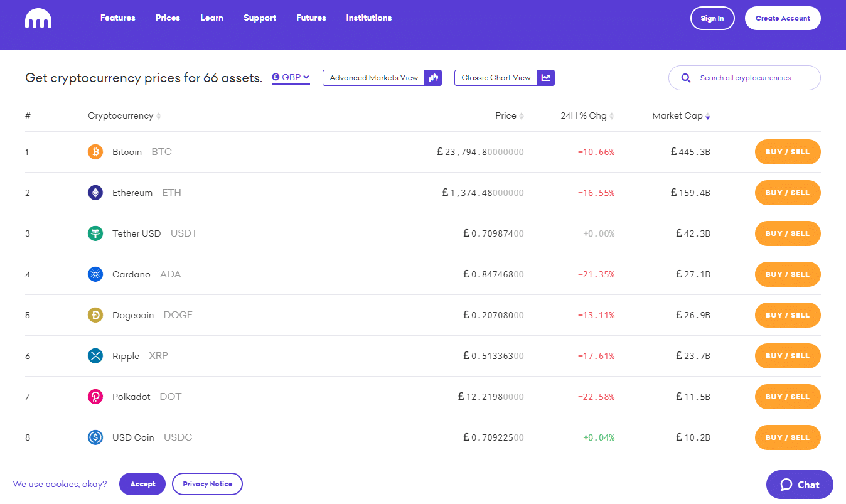Open the Features menu
The height and width of the screenshot is (504, 846).
pyautogui.click(x=118, y=18)
